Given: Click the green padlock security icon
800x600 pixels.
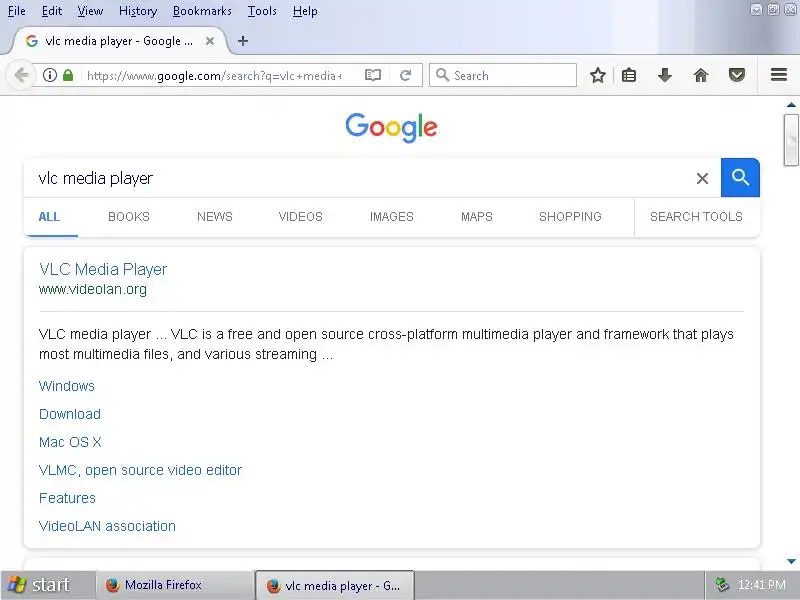Looking at the screenshot, I should tap(68, 76).
